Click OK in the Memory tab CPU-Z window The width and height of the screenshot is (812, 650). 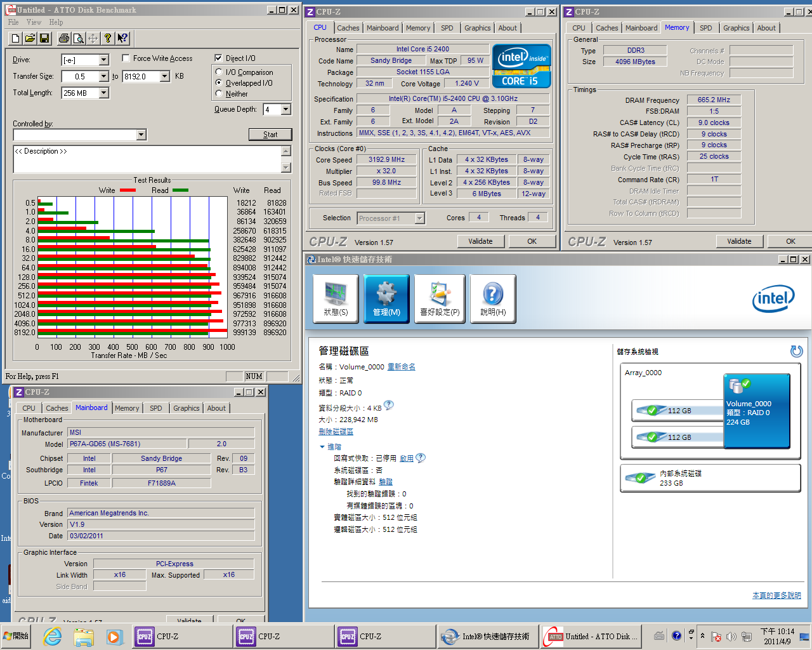[790, 241]
